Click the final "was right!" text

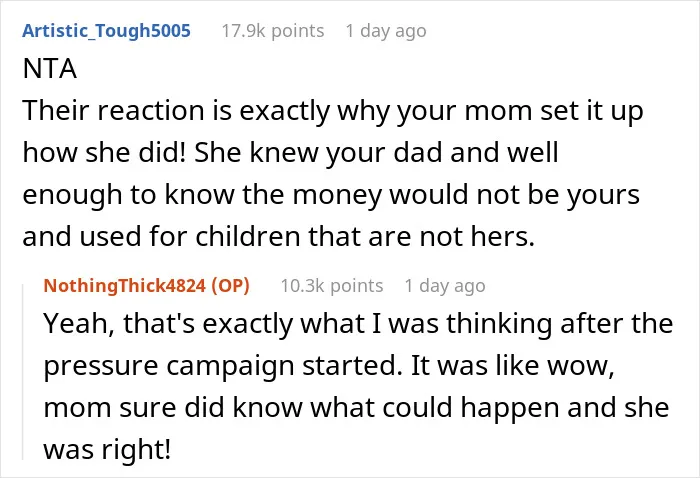107,449
